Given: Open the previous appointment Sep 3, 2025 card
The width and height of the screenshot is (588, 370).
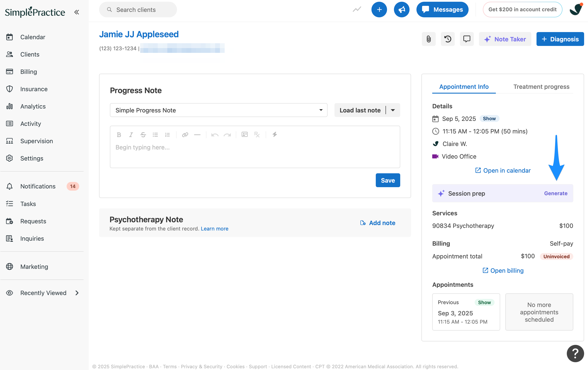Looking at the screenshot, I should [x=466, y=312].
